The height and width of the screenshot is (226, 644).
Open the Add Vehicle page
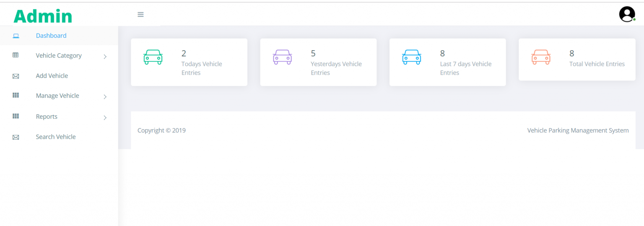coord(52,76)
